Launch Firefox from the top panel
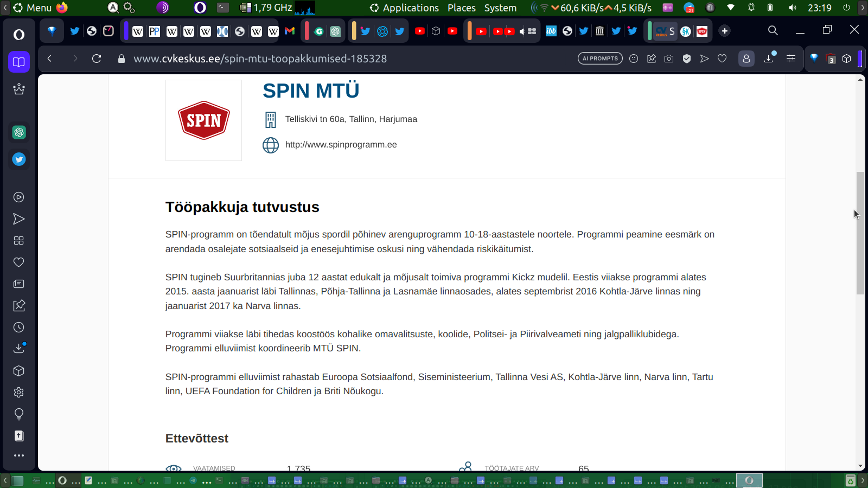 62,8
